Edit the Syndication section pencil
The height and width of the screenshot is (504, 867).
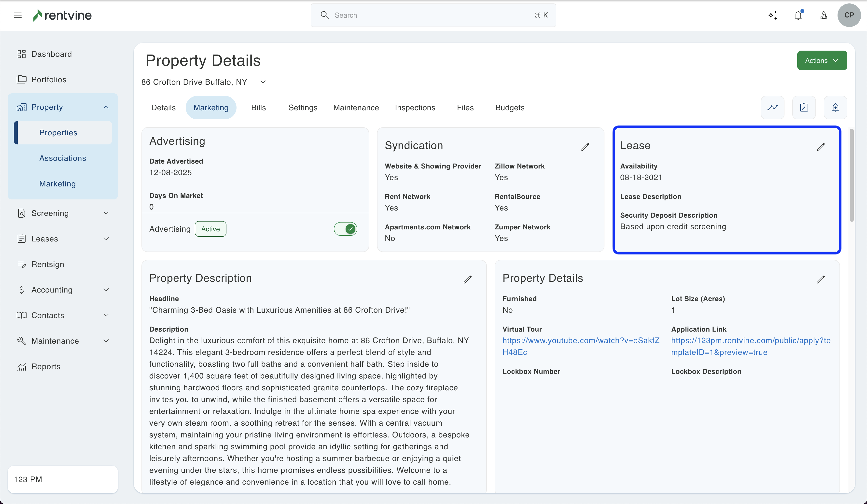click(x=585, y=147)
